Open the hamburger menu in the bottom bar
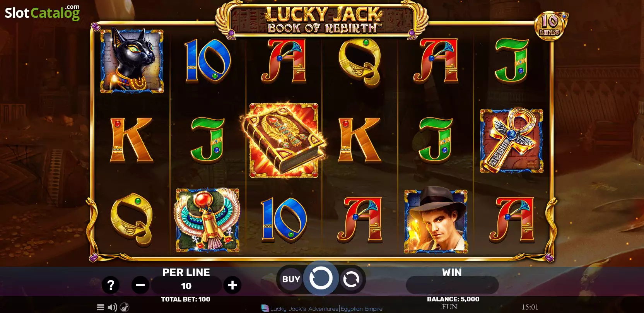Screen dimensions: 644x313 click(101, 307)
